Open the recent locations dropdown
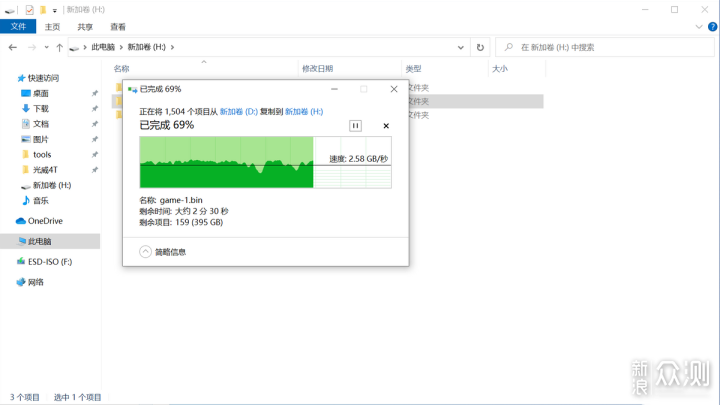 click(46, 47)
